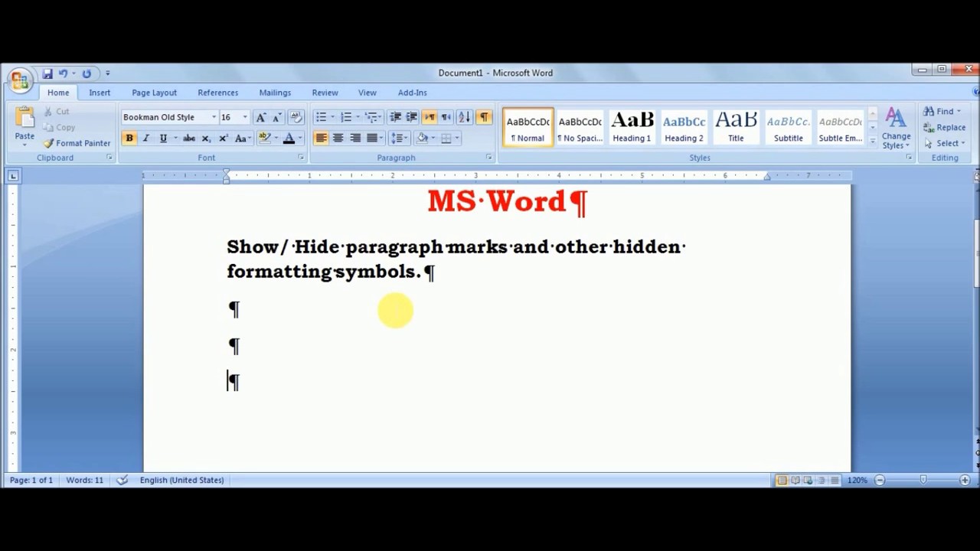This screenshot has height=551, width=980.
Task: Apply superscript formatting
Action: click(223, 139)
